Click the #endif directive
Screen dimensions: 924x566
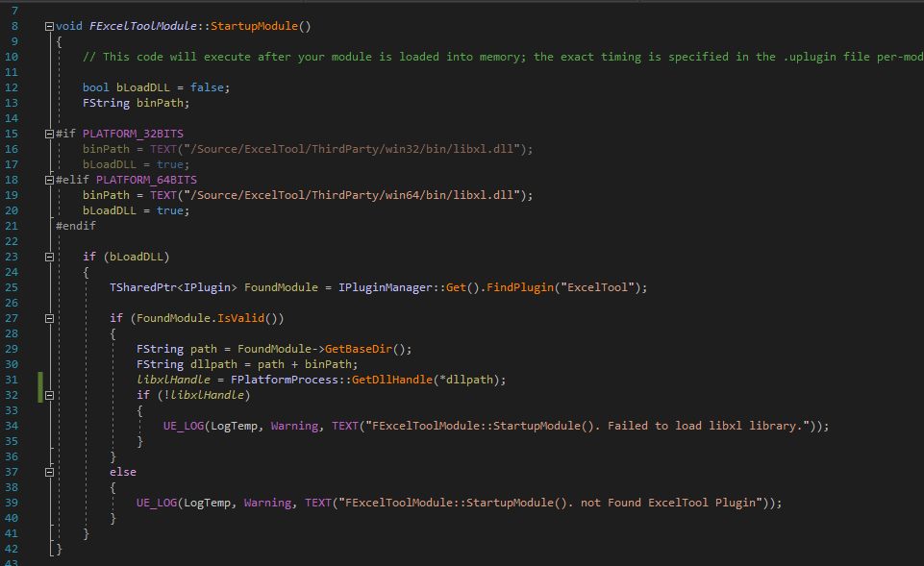(x=75, y=225)
